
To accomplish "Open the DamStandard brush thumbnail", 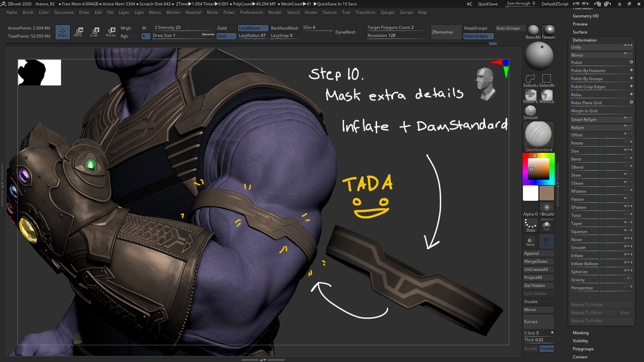I will (x=539, y=137).
